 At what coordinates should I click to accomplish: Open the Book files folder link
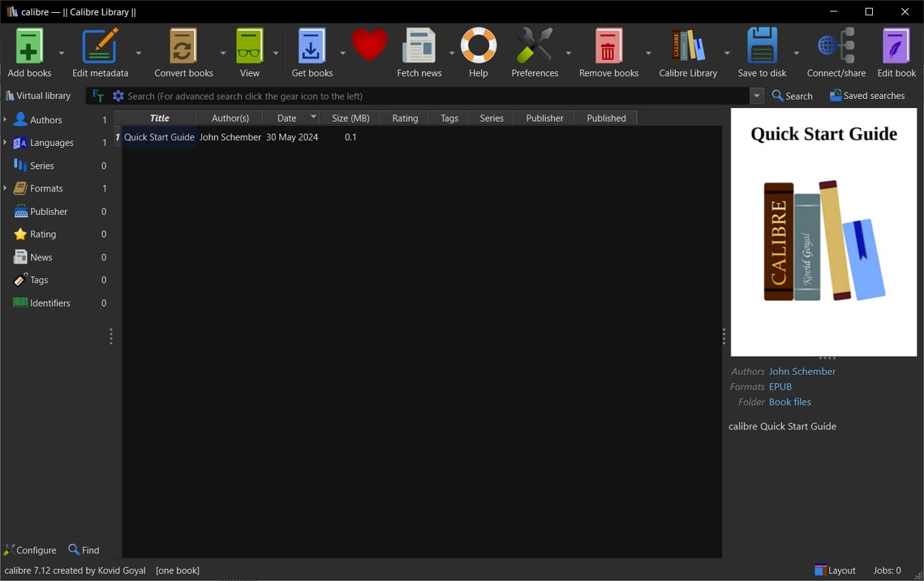[x=790, y=402]
